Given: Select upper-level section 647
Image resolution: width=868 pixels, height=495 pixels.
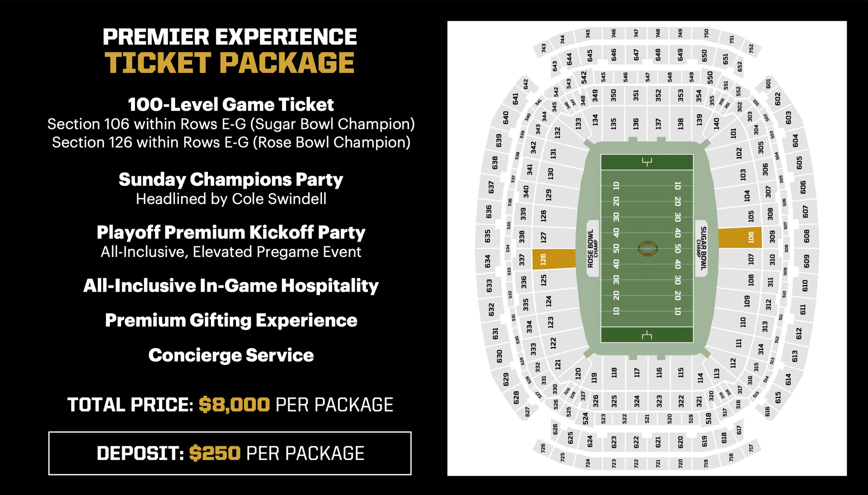Looking at the screenshot, I should tap(636, 55).
